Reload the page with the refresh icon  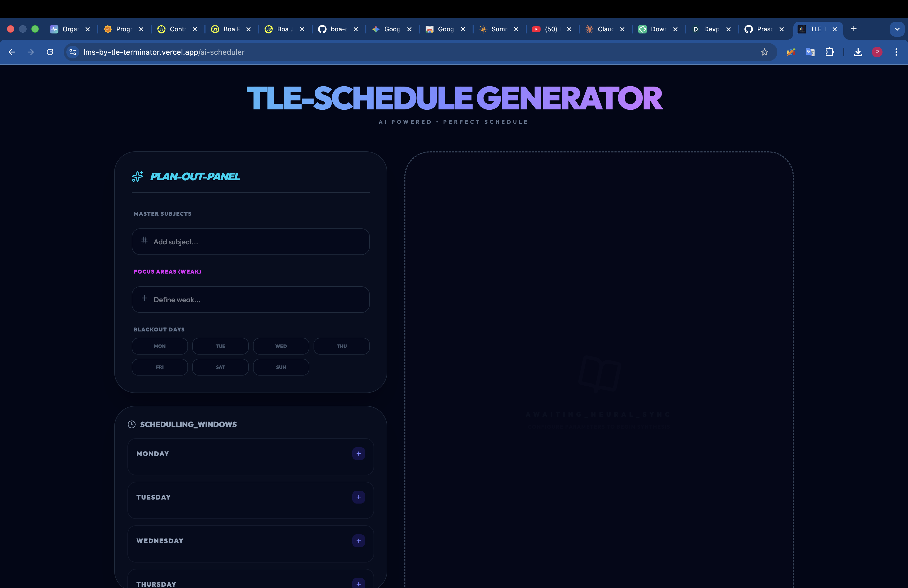50,52
